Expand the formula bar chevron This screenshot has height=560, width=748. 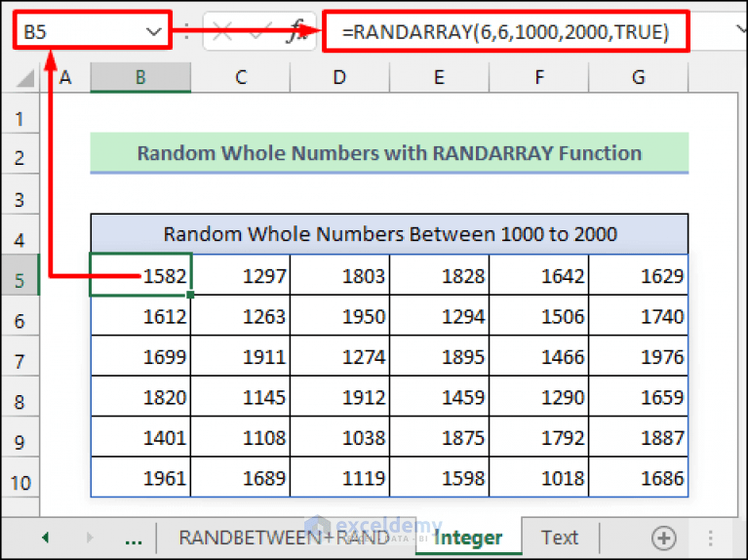(x=741, y=30)
